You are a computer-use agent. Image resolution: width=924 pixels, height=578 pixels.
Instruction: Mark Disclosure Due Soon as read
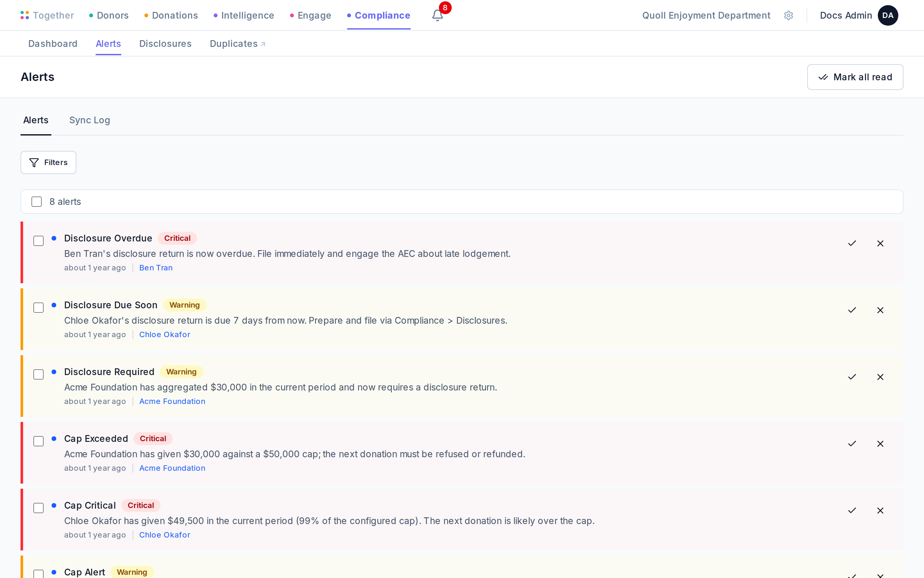click(x=852, y=310)
